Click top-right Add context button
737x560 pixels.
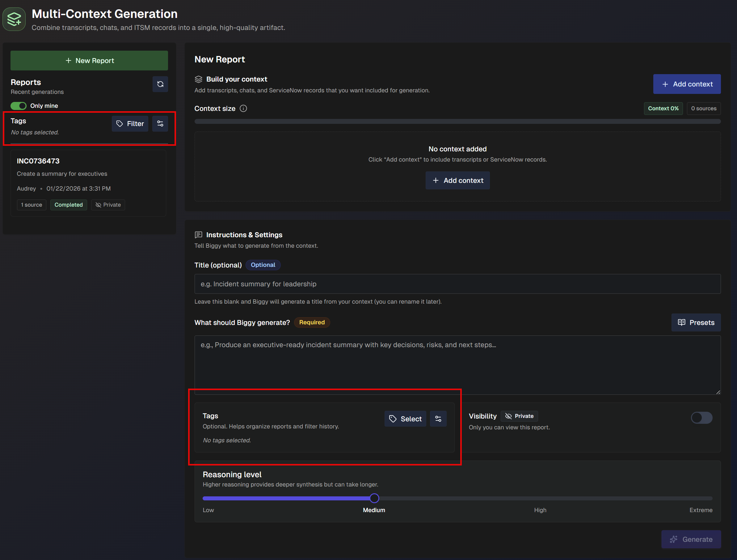pos(687,84)
